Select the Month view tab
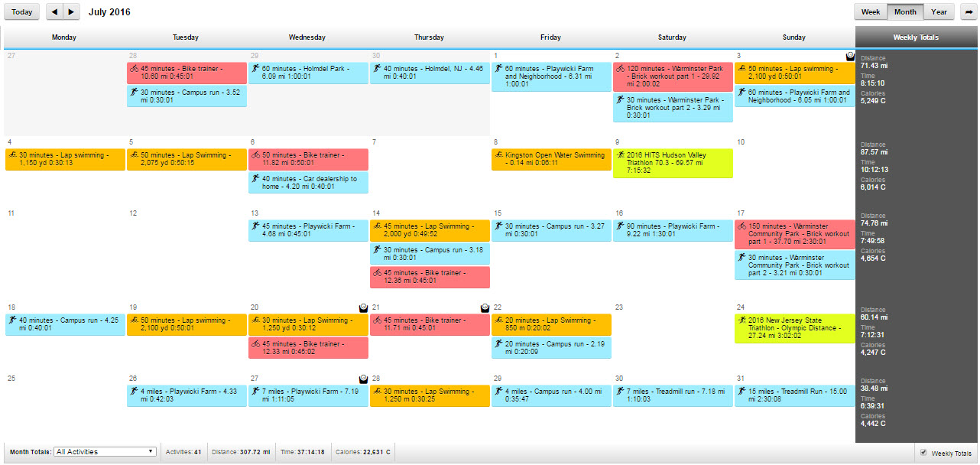Screen dimensions: 980x465 tap(905, 12)
